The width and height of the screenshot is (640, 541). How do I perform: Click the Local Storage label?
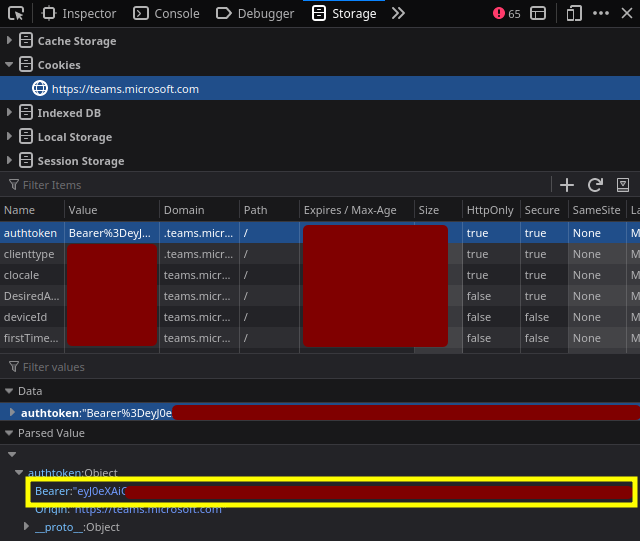[x=75, y=137]
